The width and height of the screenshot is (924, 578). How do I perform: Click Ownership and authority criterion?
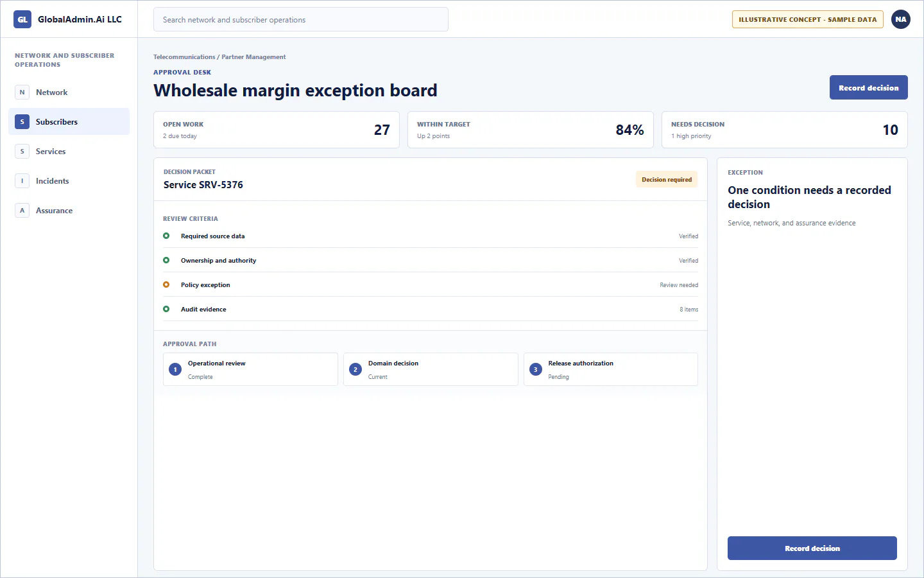[431, 260]
